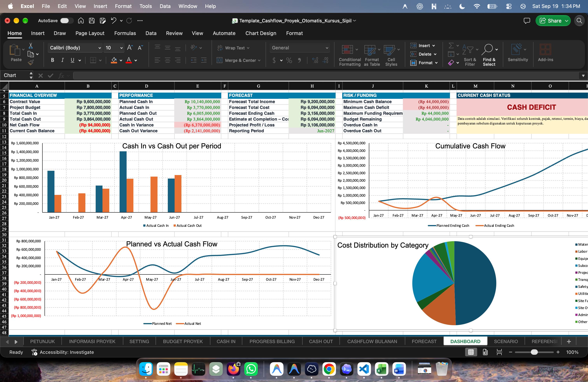The image size is (588, 382).
Task: Click the Decrease Font Size icon
Action: coord(140,48)
